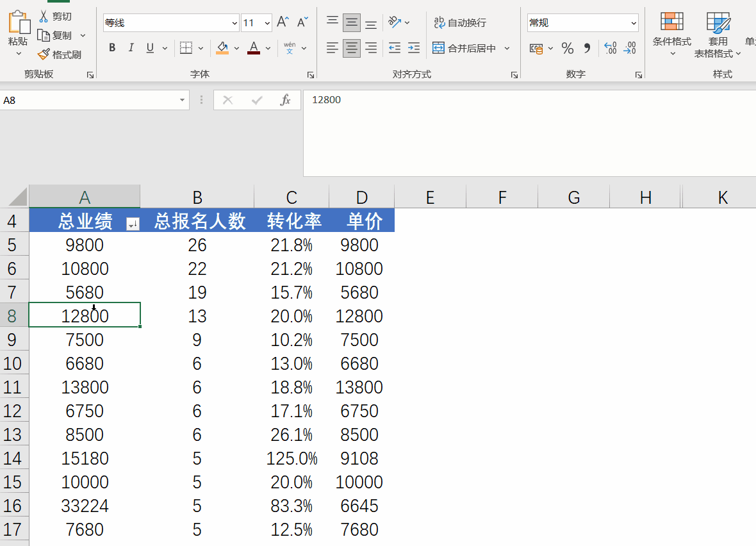The image size is (756, 546).
Task: Open Format as Table (套用表格格式)
Action: [718, 34]
